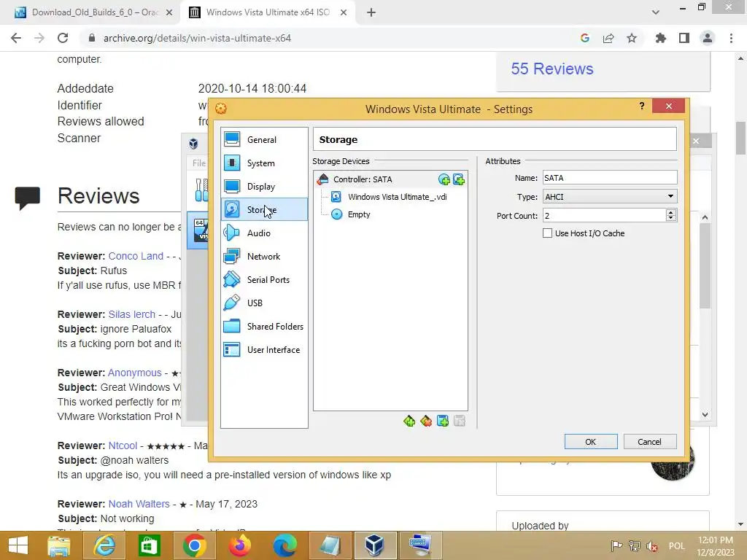Enable Use Host I/O Cache checkbox
This screenshot has width=747, height=560.
click(547, 233)
